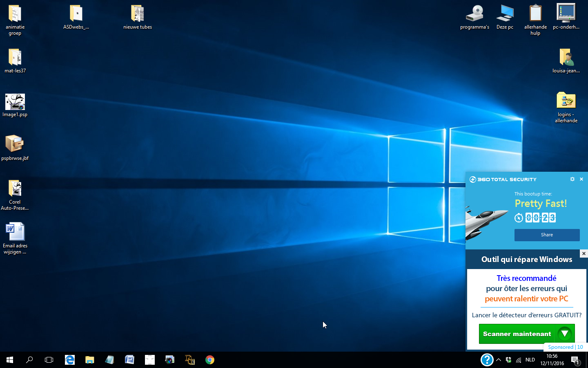Switch input language via NLD indicator
The height and width of the screenshot is (368, 588).
[x=530, y=360]
